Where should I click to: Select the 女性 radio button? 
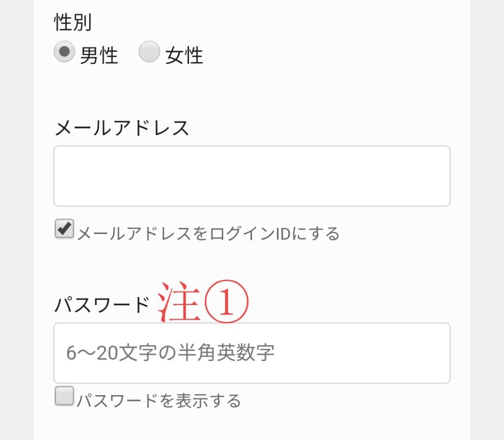[149, 52]
